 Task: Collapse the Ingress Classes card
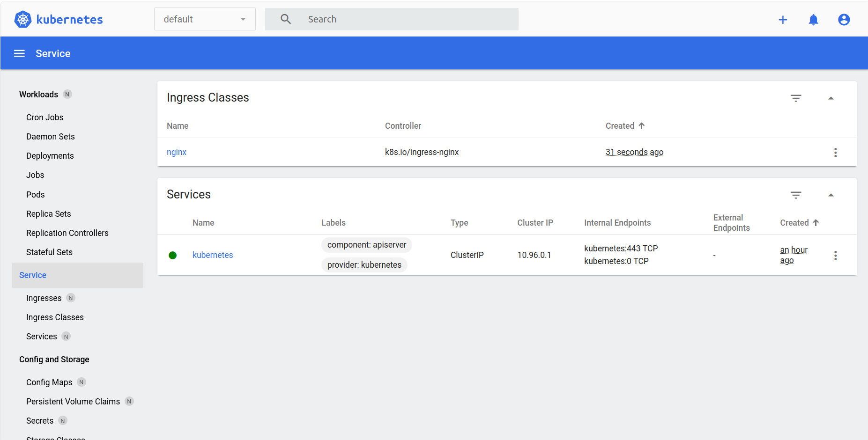tap(831, 98)
